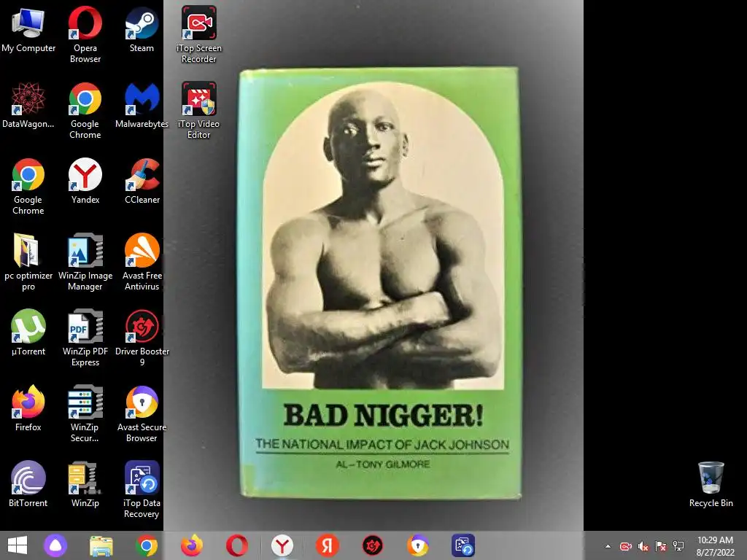Click the network status tray icon
Image resolution: width=747 pixels, height=560 pixels.
[x=678, y=546]
